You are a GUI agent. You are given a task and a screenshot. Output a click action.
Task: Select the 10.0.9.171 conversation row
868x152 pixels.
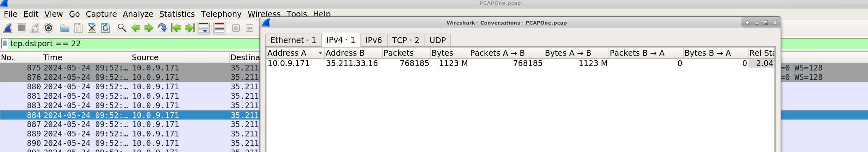click(x=520, y=63)
